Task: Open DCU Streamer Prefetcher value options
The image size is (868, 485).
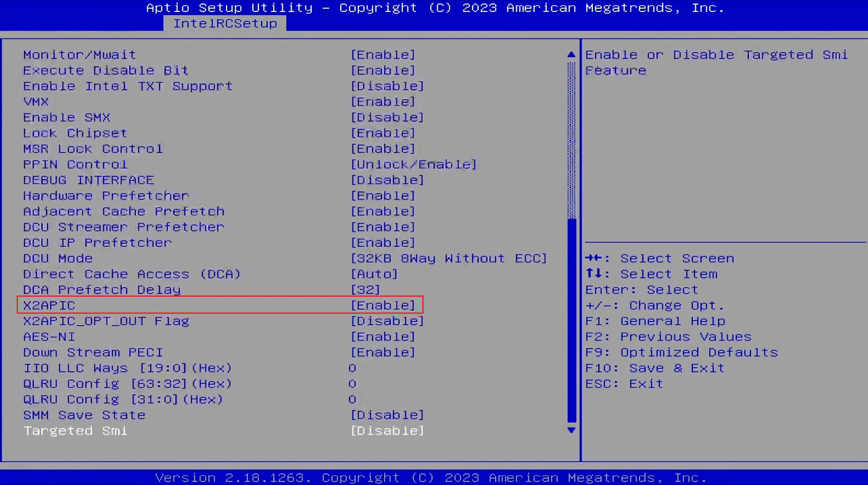Action: (x=383, y=227)
